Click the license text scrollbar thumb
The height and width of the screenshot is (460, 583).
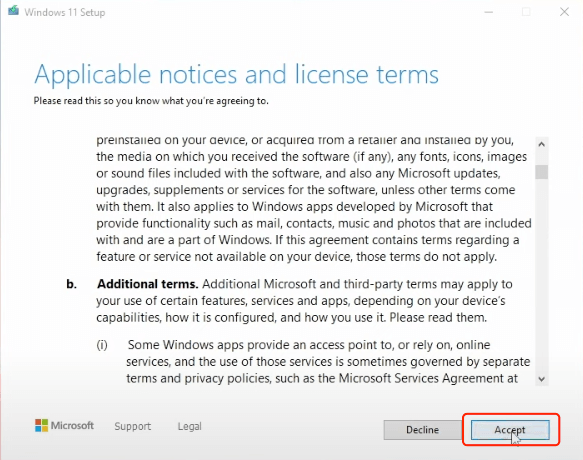pos(542,172)
